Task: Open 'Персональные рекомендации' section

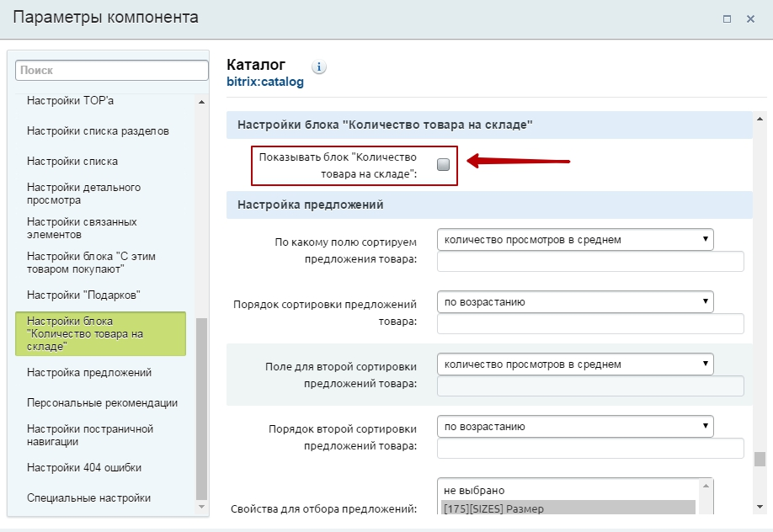Action: 102,402
